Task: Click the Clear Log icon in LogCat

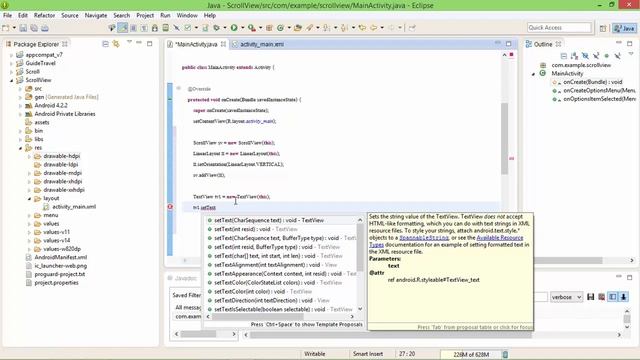Action: (x=602, y=297)
